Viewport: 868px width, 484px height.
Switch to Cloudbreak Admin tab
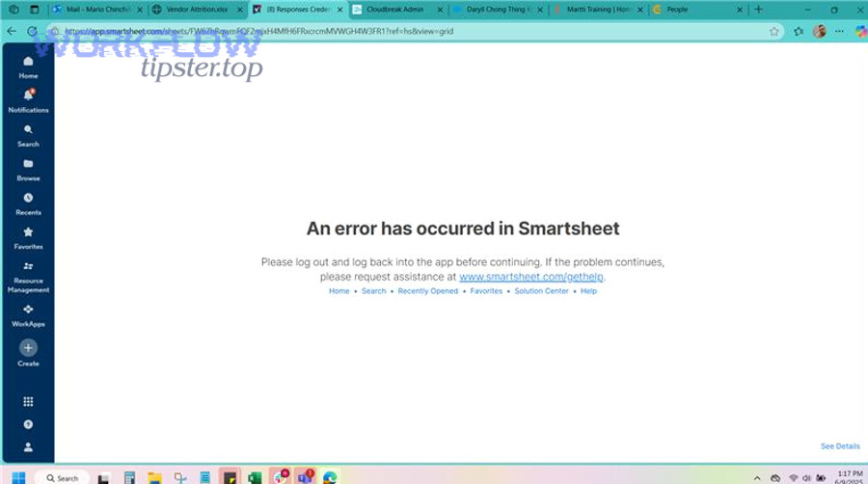[395, 10]
